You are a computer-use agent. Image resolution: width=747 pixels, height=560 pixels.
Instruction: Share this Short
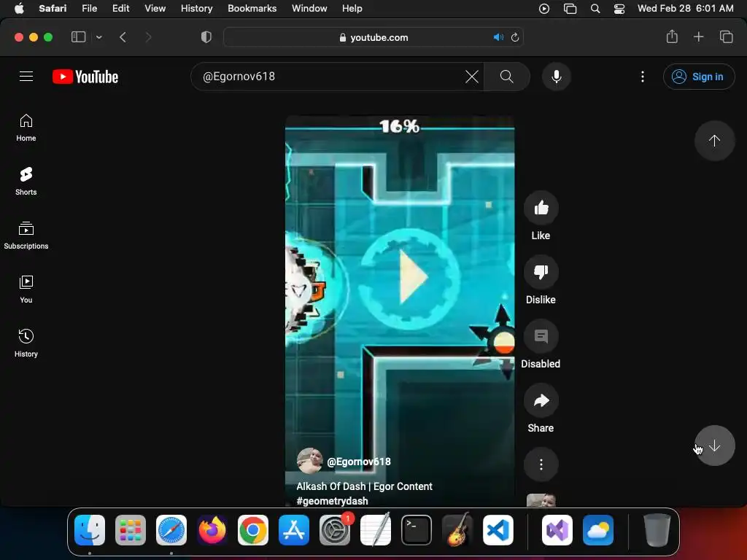(541, 400)
